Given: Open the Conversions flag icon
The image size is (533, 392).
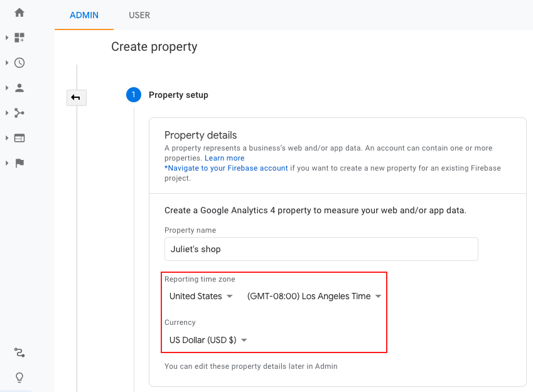Looking at the screenshot, I should pos(19,163).
